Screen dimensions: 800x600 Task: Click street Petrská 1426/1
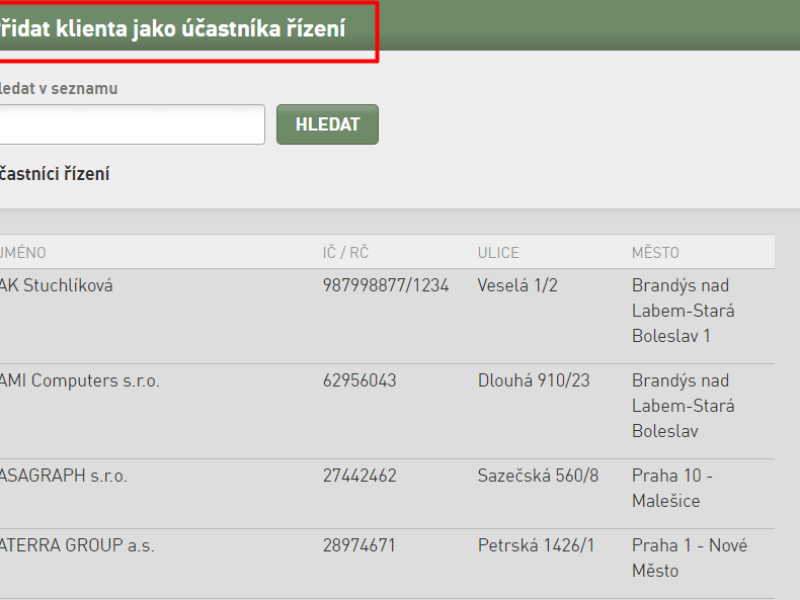(536, 545)
